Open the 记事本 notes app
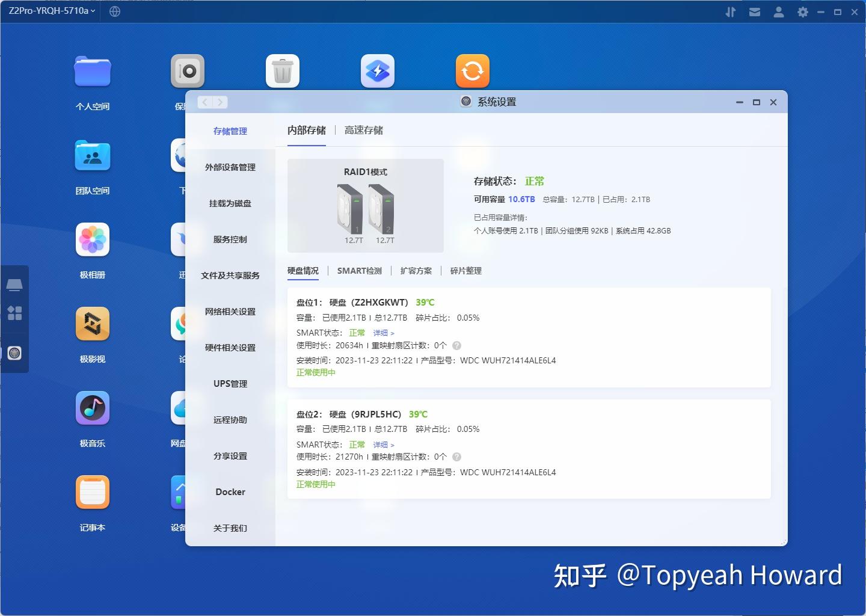This screenshot has height=616, width=866. [93, 492]
